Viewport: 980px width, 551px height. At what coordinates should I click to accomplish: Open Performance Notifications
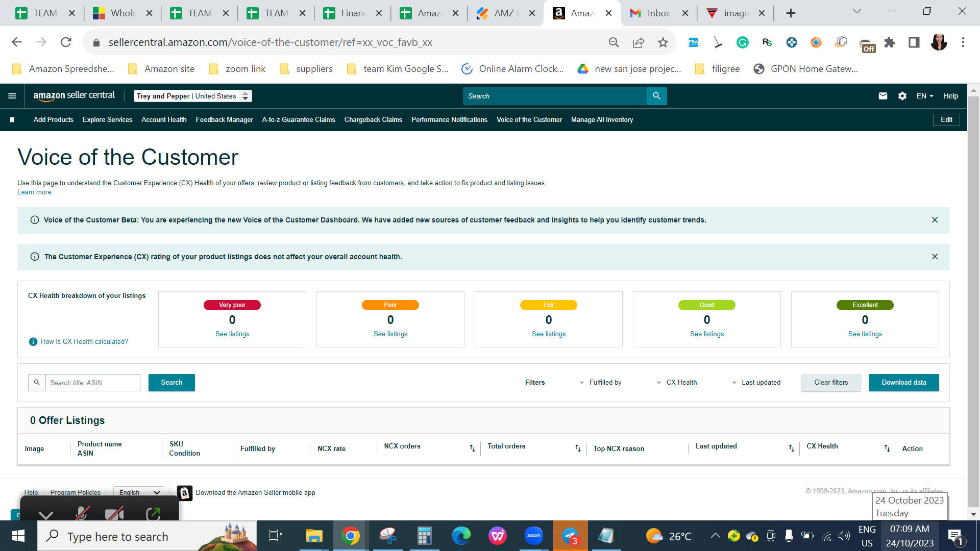[449, 120]
